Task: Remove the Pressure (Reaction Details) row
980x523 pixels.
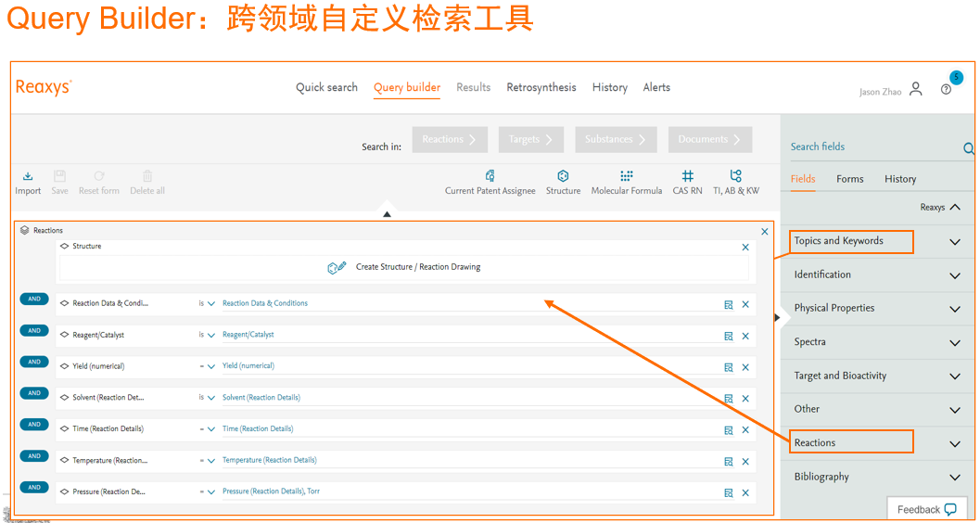Action: (745, 492)
